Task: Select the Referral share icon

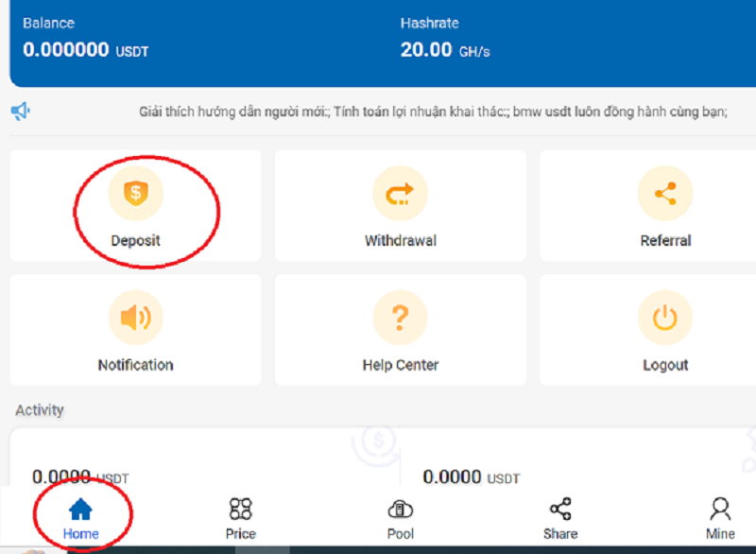Action: pyautogui.click(x=665, y=194)
